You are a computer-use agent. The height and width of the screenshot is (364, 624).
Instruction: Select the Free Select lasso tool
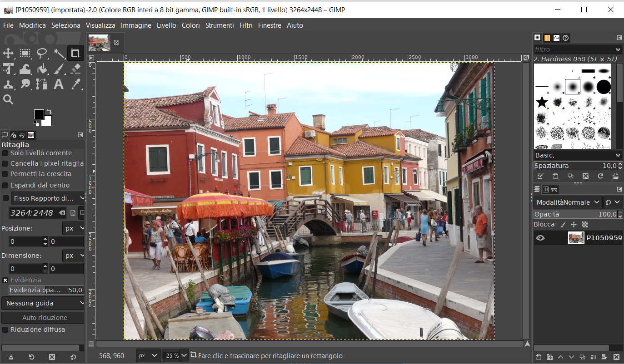point(42,54)
